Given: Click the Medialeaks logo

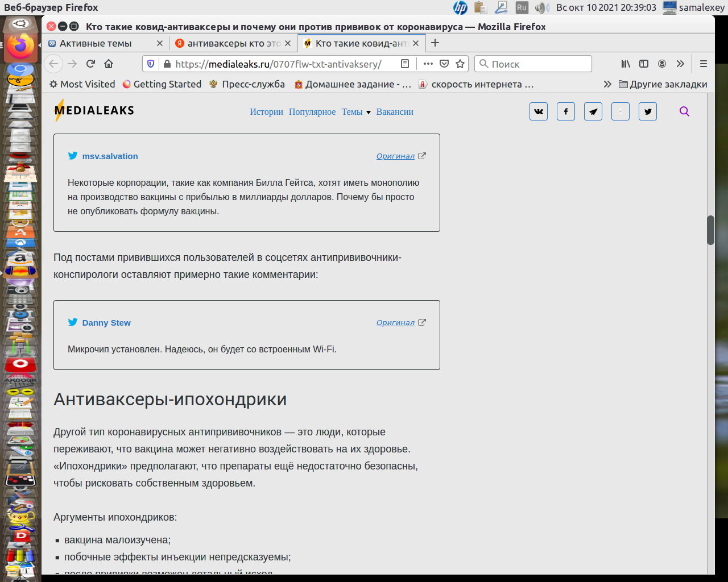Looking at the screenshot, I should click(x=94, y=111).
